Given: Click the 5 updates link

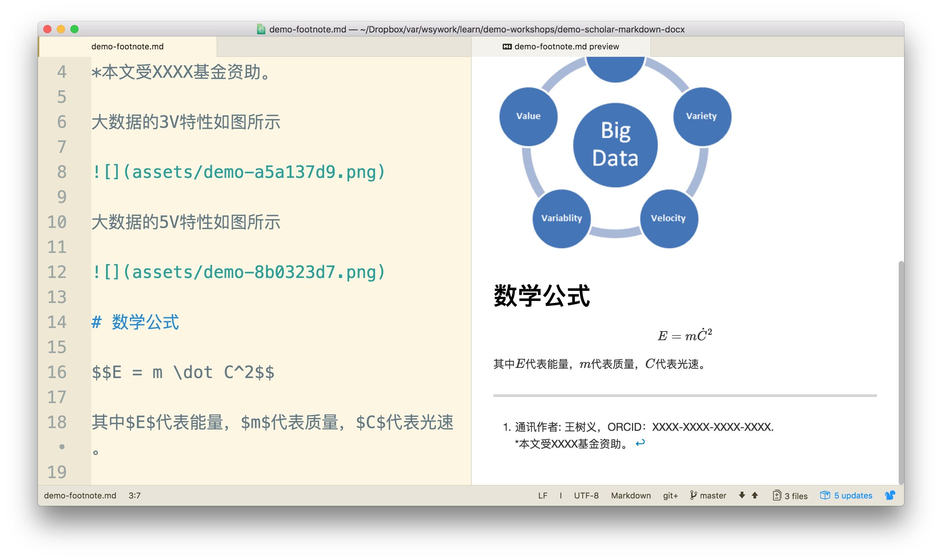Looking at the screenshot, I should tap(853, 495).
